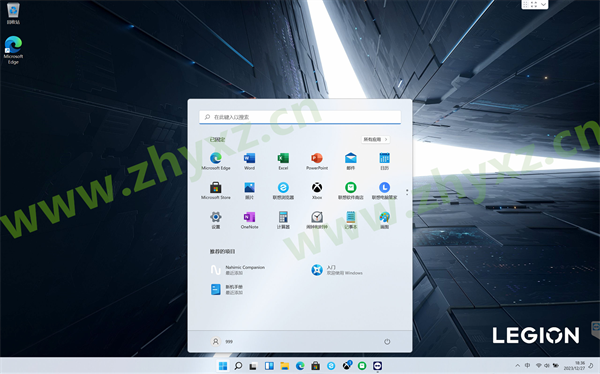Open Microsoft Edge from the taskbar
600x374 pixels.
pyautogui.click(x=300, y=366)
